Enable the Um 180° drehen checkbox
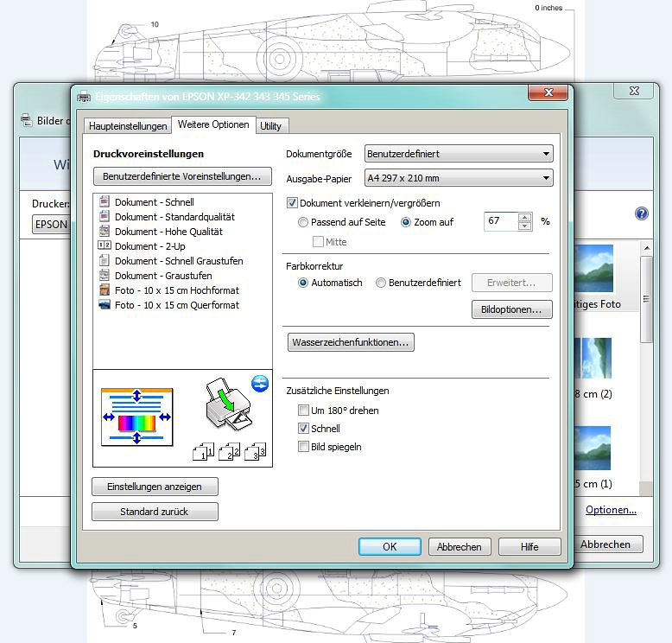The image size is (672, 643). coord(303,411)
